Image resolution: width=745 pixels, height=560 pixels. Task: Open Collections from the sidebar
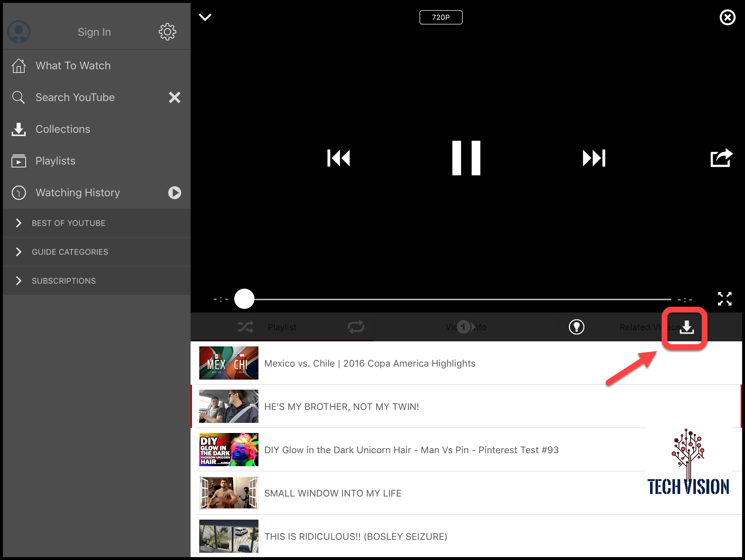[62, 129]
